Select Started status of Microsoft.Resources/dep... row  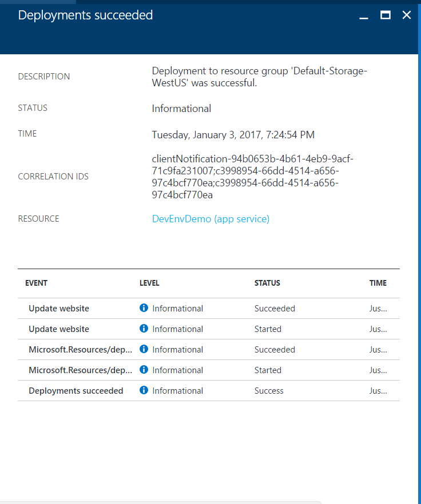coord(268,370)
